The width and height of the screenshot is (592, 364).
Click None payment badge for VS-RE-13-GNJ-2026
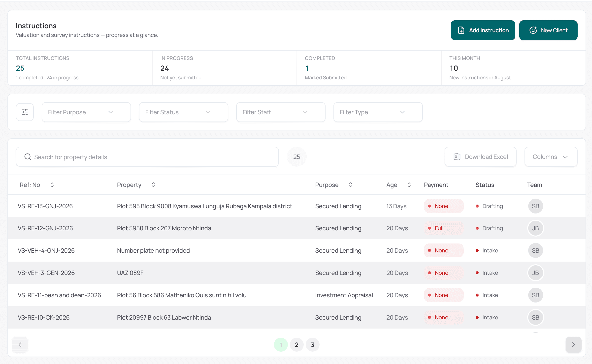pos(444,206)
